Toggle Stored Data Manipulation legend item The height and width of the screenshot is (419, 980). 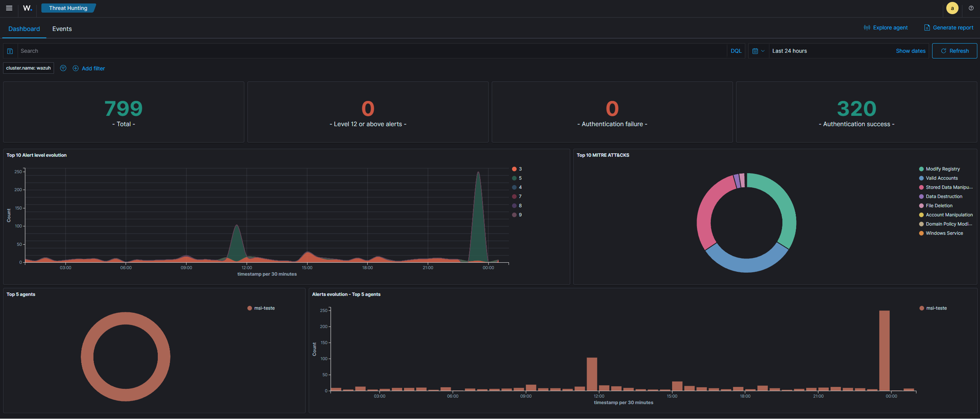[x=945, y=187]
